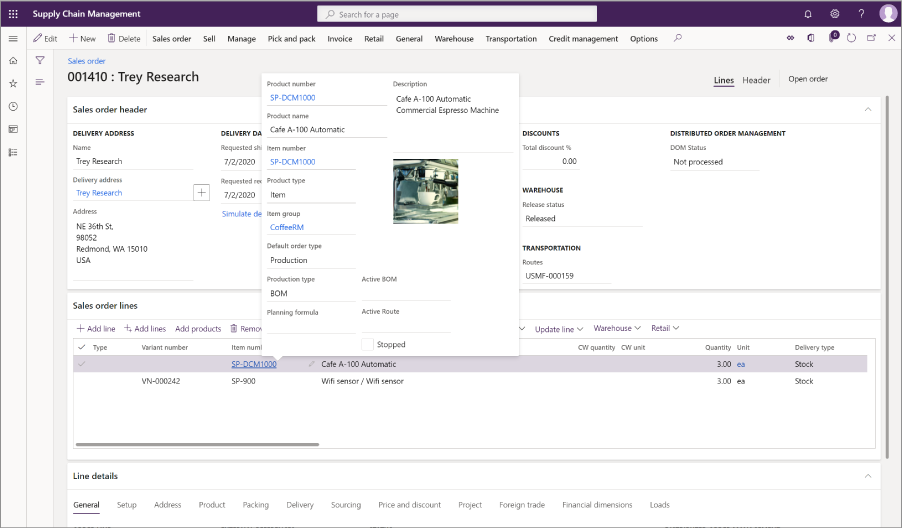
Task: Open the Invoice ribbon tab
Action: click(340, 39)
